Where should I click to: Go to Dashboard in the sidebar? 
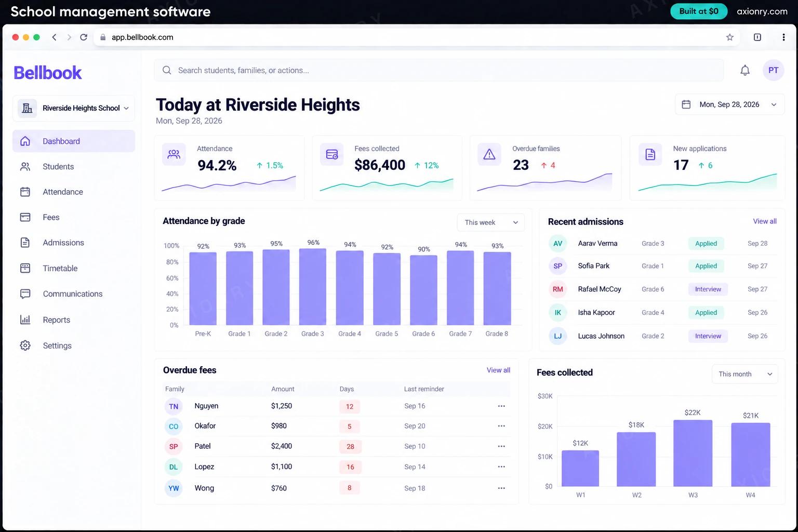(74, 141)
